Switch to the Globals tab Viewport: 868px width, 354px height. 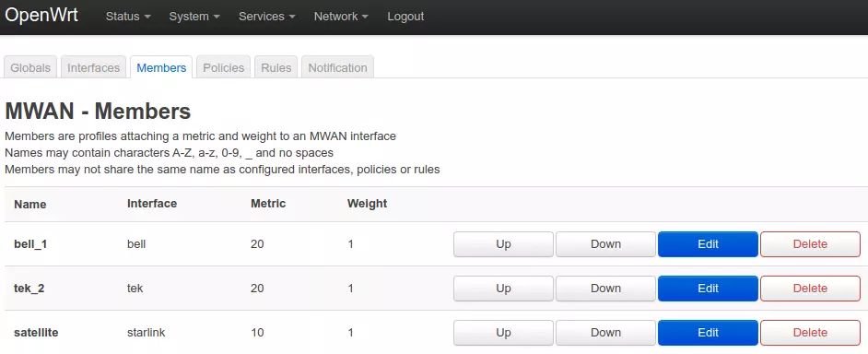30,67
